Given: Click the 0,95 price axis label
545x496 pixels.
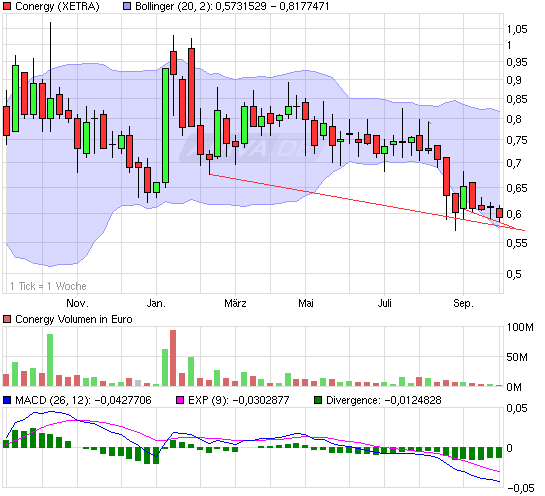Looking at the screenshot, I should tap(517, 62).
